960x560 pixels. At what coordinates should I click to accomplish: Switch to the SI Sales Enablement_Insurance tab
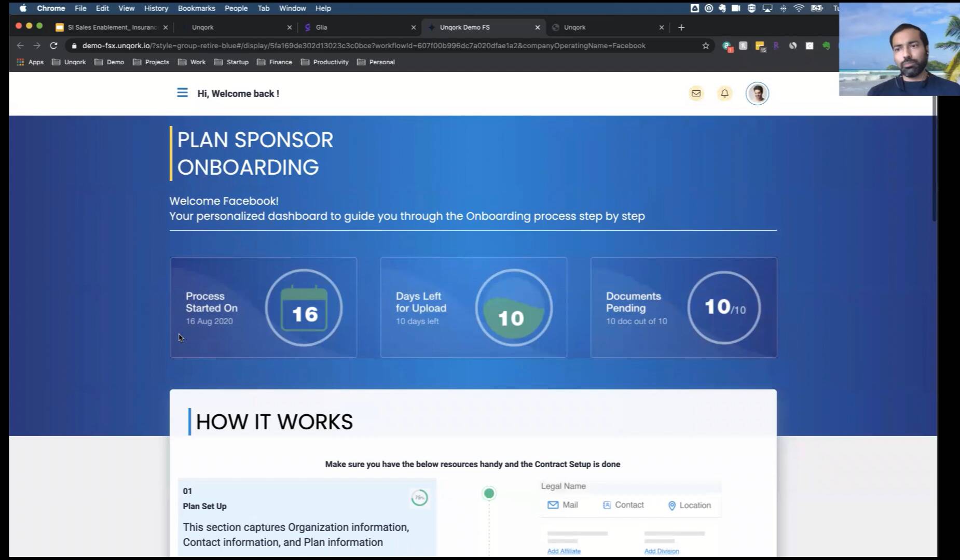click(112, 27)
